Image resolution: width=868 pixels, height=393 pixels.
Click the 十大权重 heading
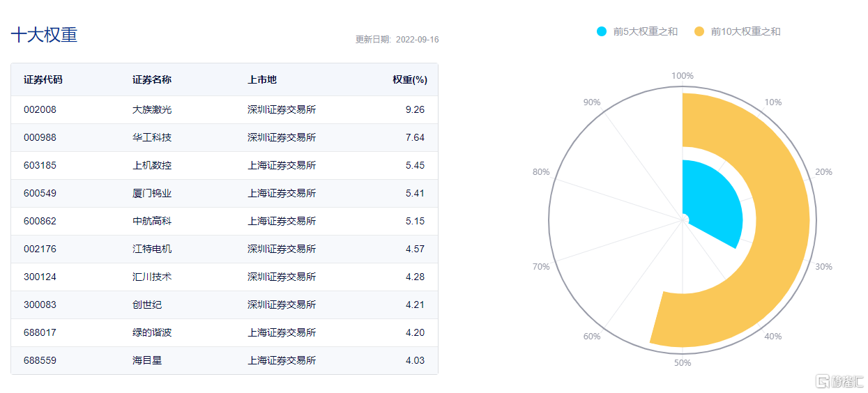44,35
